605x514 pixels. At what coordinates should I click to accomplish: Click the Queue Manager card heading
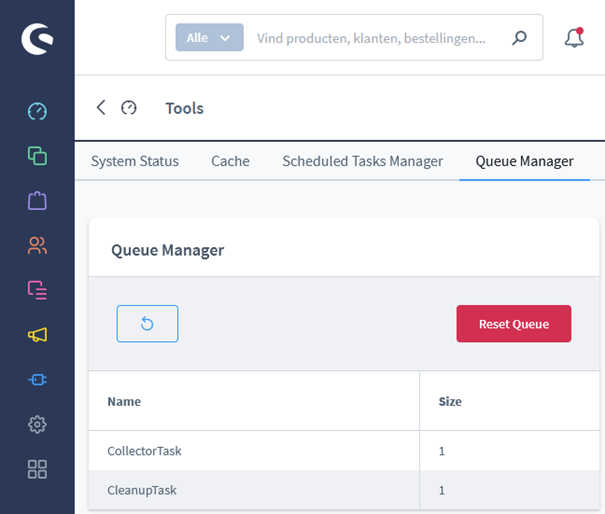click(167, 250)
